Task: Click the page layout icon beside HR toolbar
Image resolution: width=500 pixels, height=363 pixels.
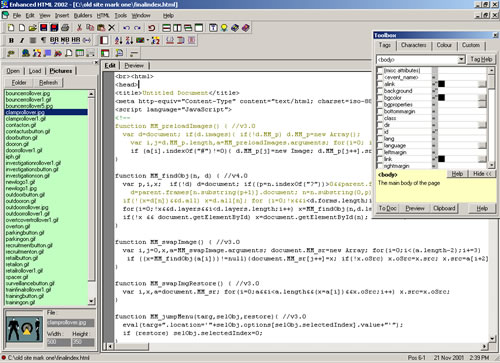Action: coord(104,40)
